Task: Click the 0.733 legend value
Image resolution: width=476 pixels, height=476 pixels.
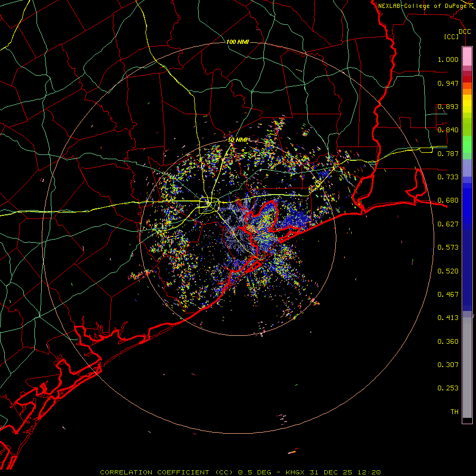Action: pos(448,177)
